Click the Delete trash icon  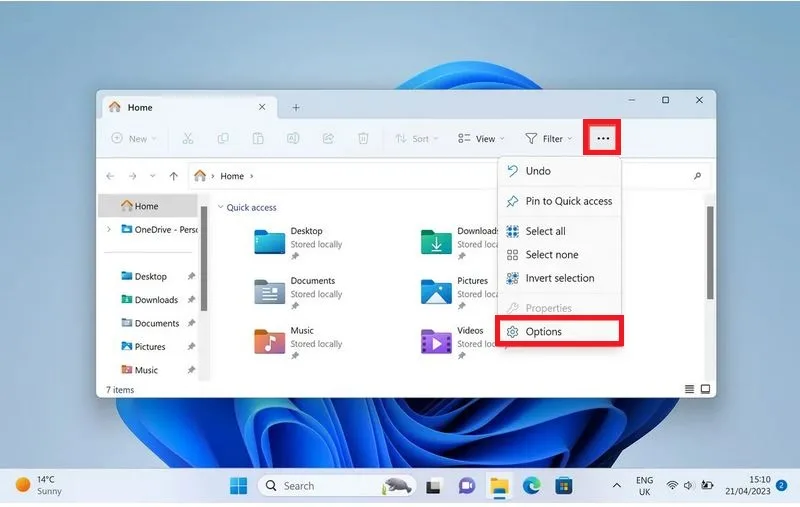[363, 138]
